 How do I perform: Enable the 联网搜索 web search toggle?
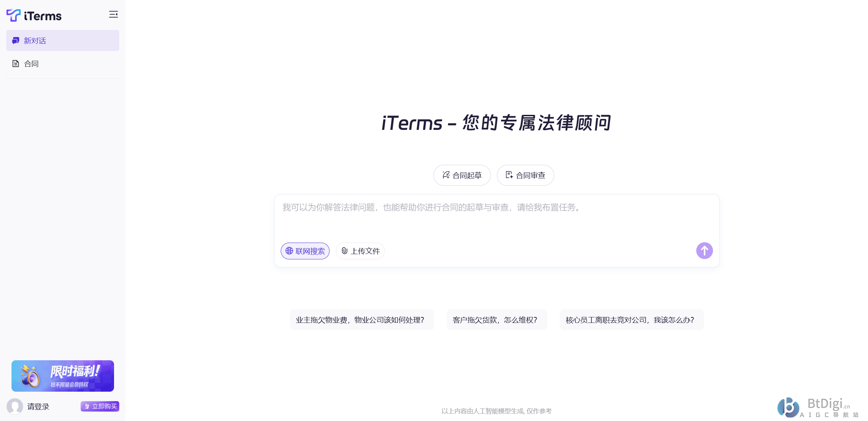tap(305, 251)
